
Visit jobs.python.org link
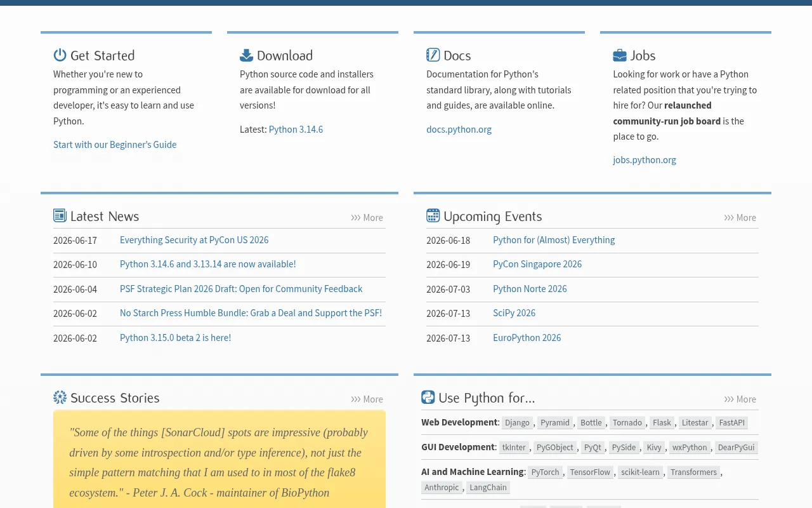coord(645,160)
